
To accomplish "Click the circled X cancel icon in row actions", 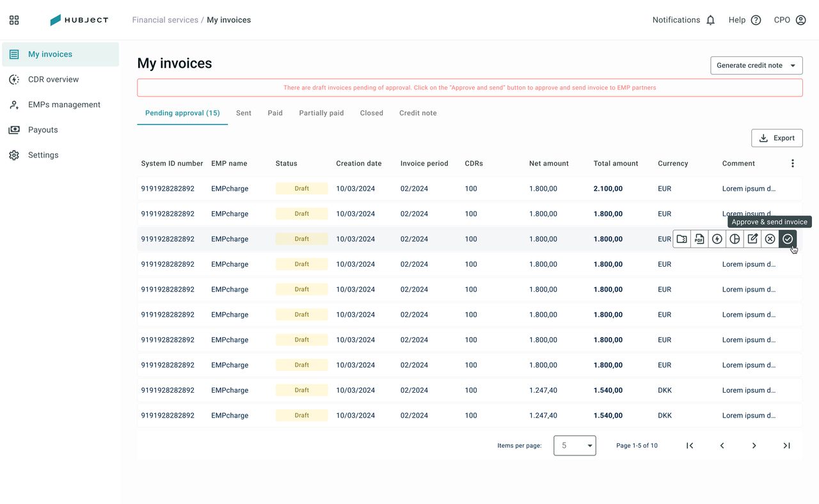I will tap(770, 239).
